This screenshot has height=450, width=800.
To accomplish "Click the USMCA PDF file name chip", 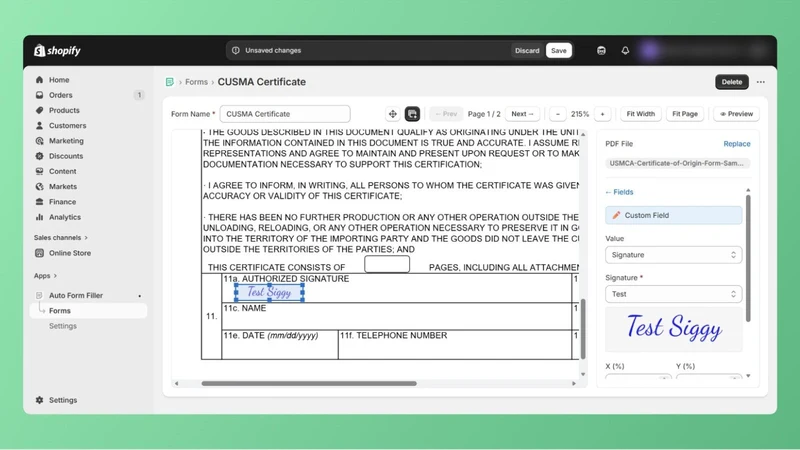I will click(x=676, y=163).
